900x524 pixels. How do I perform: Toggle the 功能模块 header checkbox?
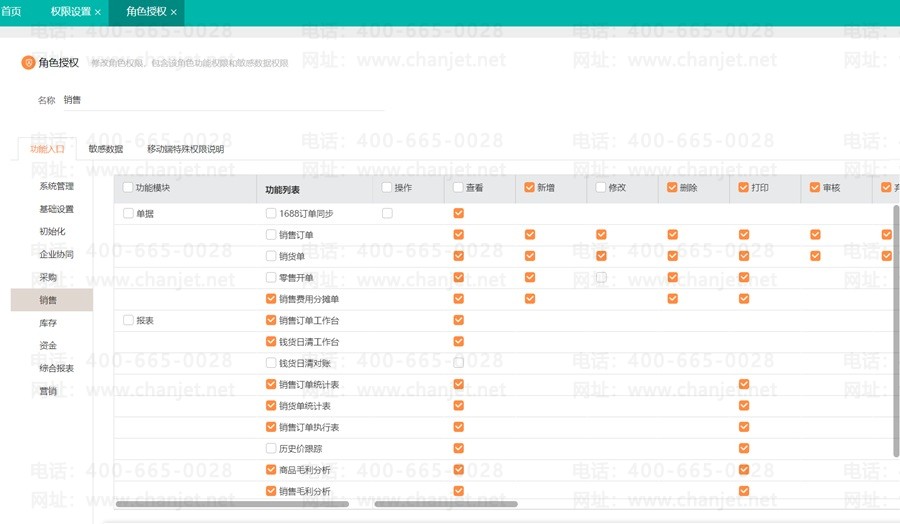[128, 187]
